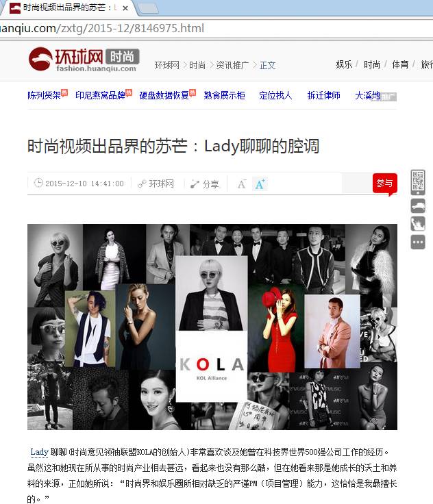Open the 拆迁律师 ad link
The width and height of the screenshot is (433, 504).
323,95
